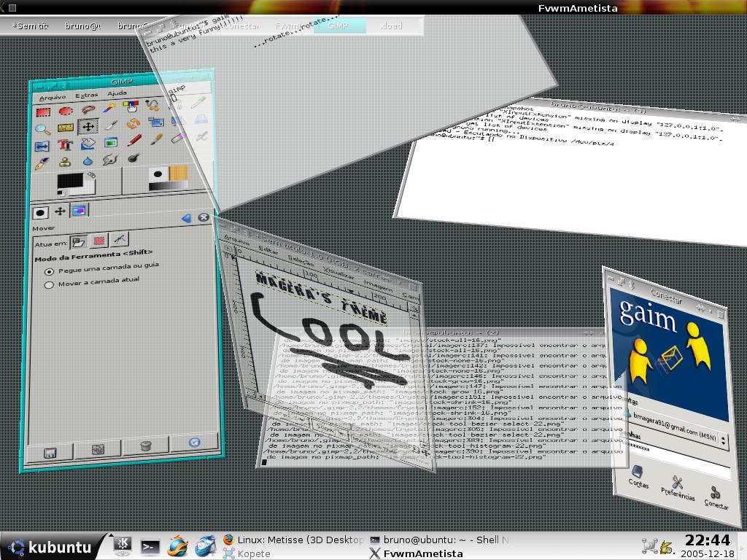Select the Fuzzy Select magic wand tool
747x560 pixels.
tap(110, 109)
